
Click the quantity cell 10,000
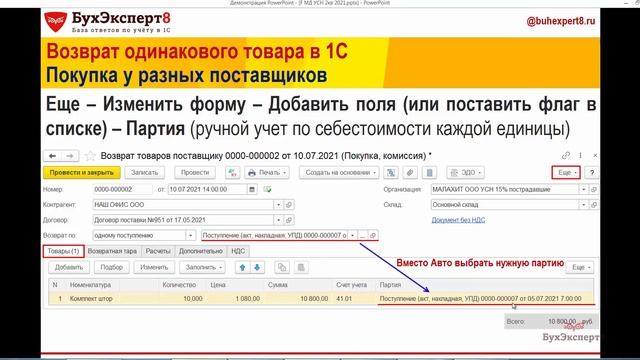(x=182, y=299)
